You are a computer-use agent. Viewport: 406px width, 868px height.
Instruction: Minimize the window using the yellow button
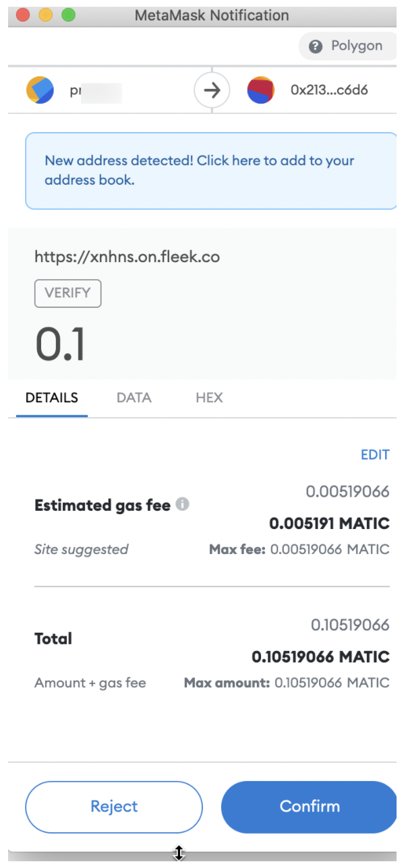pos(46,15)
